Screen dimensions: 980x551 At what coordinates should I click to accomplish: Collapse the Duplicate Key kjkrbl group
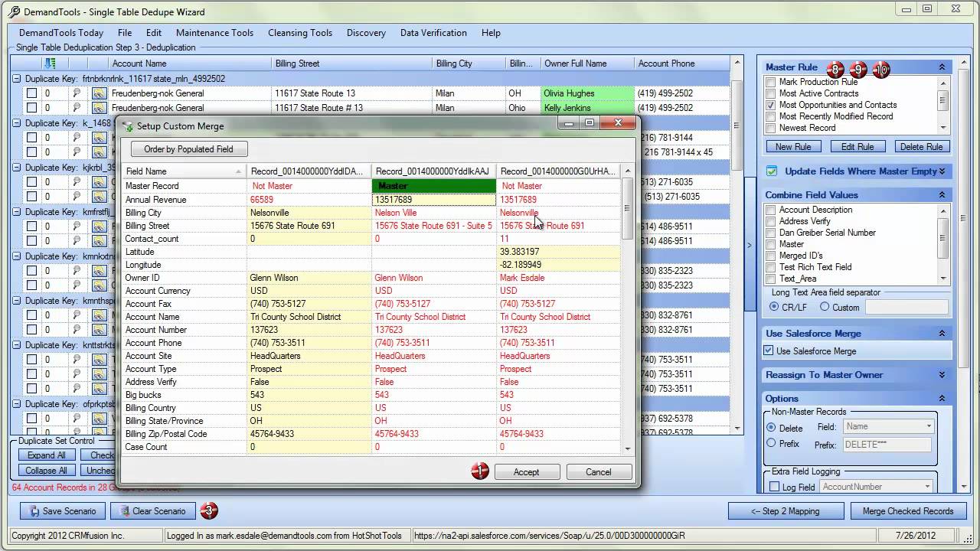(x=17, y=168)
